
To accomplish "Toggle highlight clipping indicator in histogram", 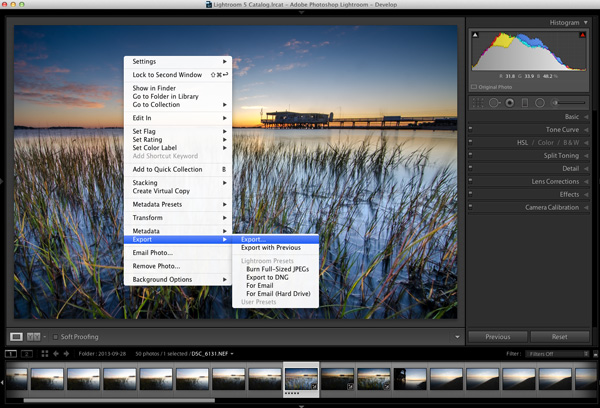I will click(x=582, y=35).
